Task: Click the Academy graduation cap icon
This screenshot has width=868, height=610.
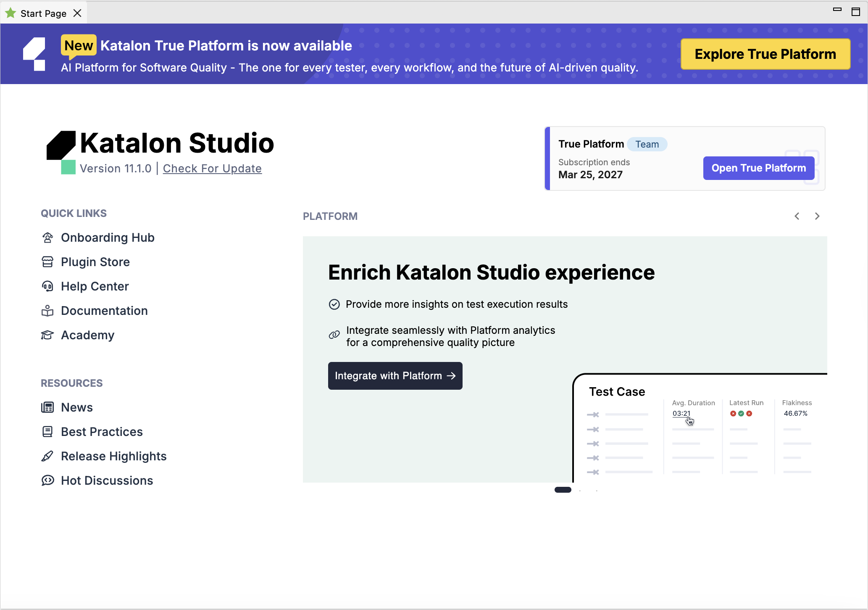Action: tap(47, 335)
